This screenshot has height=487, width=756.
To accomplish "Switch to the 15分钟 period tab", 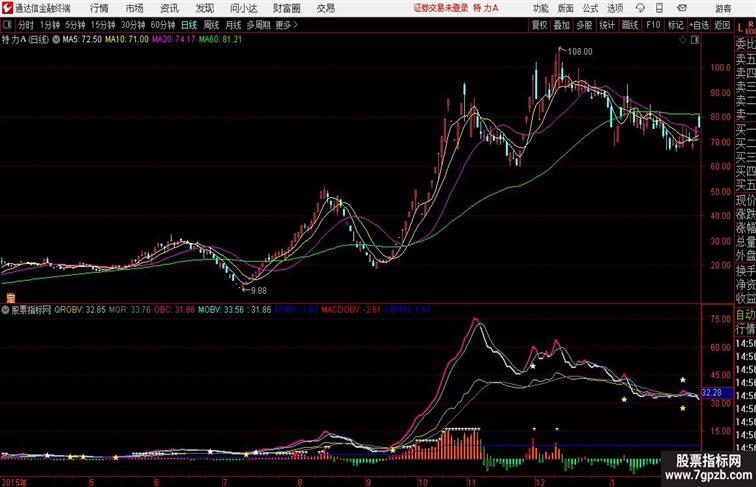I will [103, 25].
